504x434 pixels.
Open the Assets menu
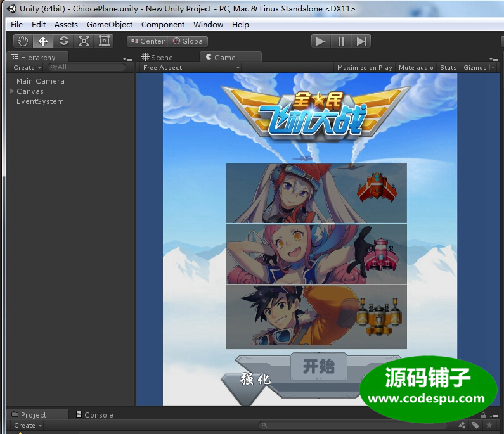coord(66,25)
